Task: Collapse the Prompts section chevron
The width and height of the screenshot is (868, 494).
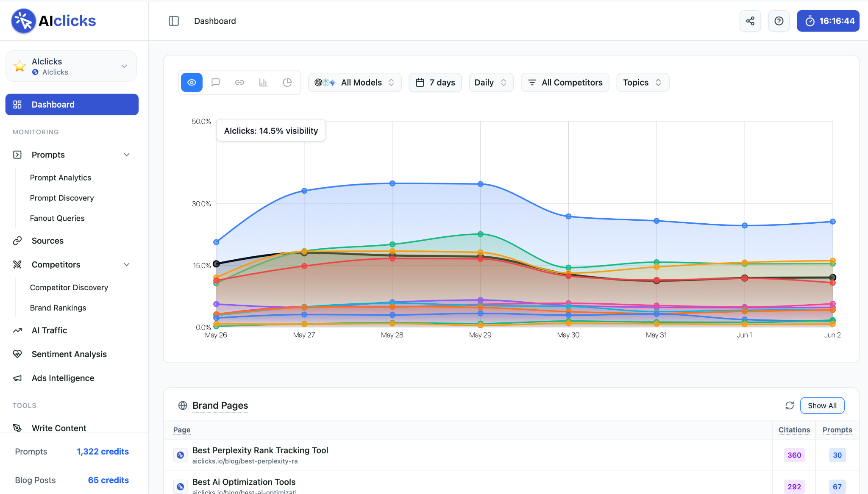Action: [126, 155]
